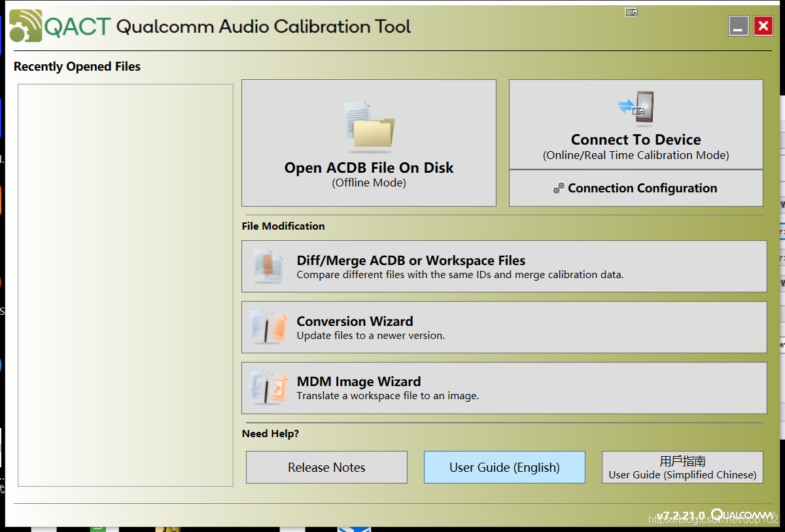785x532 pixels.
Task: Launch Diff/Merge ACDB or Workspace Files
Action: 504,266
